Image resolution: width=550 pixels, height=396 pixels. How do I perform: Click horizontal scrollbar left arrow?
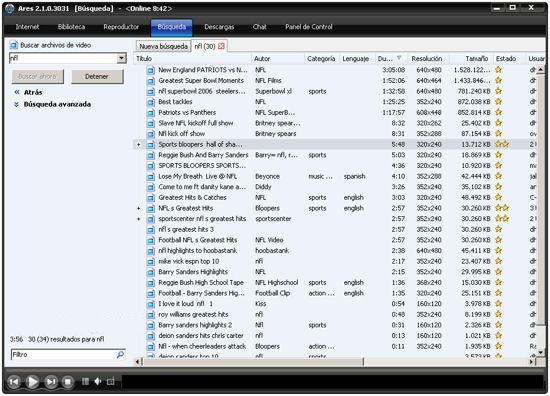[x=138, y=361]
